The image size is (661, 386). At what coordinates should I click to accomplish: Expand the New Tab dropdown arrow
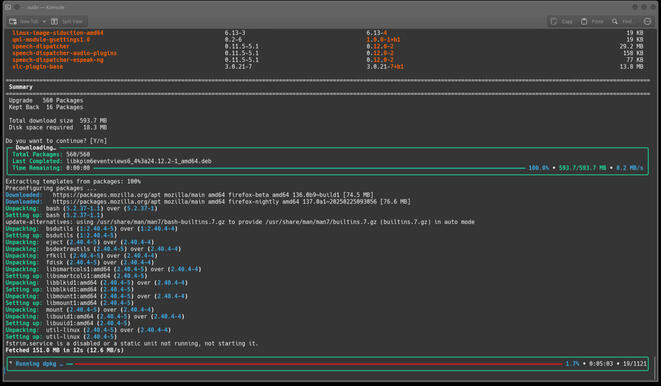coord(44,21)
